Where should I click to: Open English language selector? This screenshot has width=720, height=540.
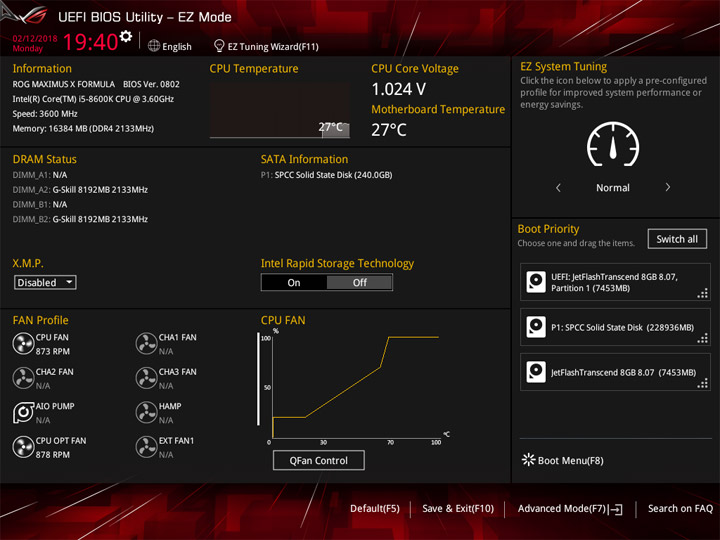click(170, 46)
